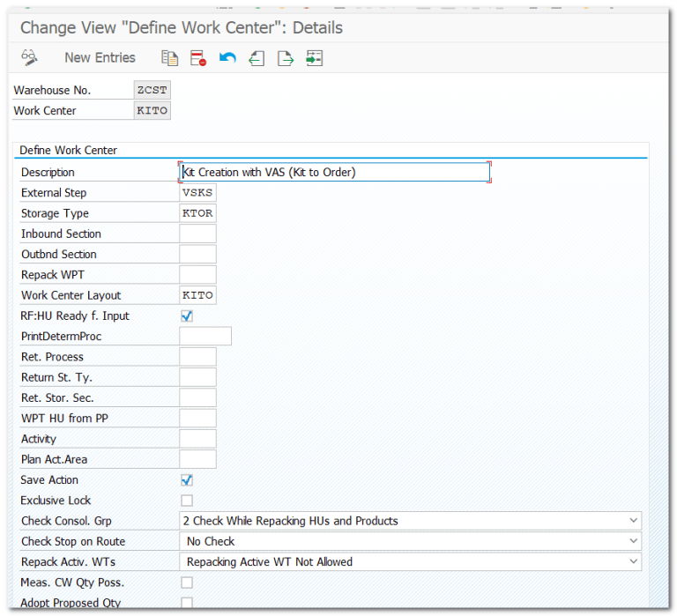677x616 pixels.
Task: Click the Display/Change toggle glasses icon
Action: pos(29,57)
